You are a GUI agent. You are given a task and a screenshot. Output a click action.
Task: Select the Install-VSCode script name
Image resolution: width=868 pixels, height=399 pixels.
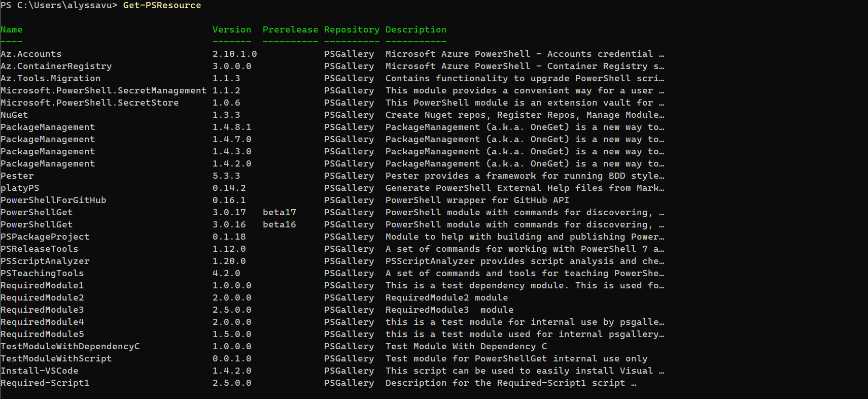point(40,371)
